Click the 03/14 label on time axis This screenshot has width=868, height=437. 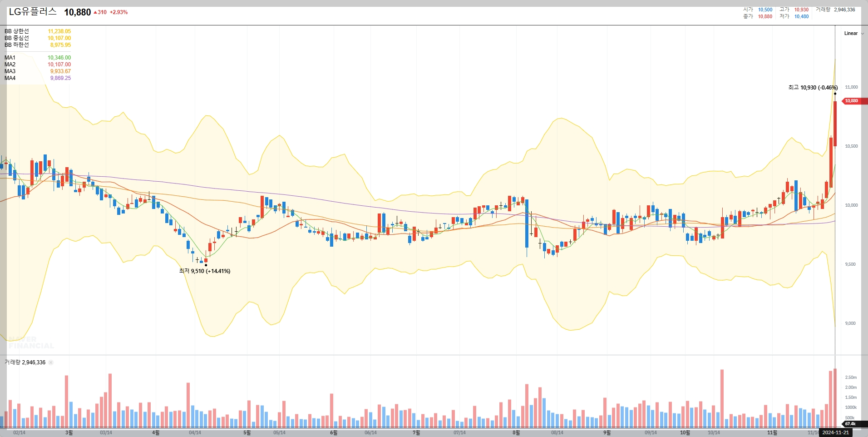[x=106, y=432]
